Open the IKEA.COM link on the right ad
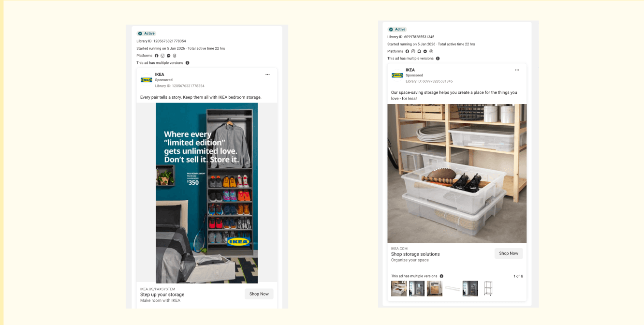This screenshot has height=325, width=644. click(x=398, y=247)
